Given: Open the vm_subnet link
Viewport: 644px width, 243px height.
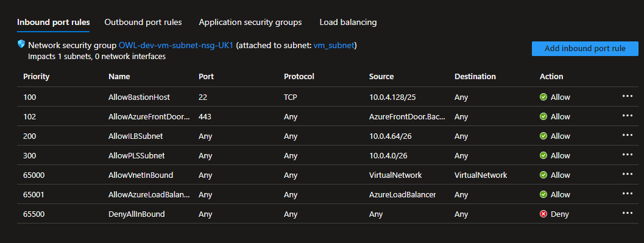Looking at the screenshot, I should click(333, 45).
